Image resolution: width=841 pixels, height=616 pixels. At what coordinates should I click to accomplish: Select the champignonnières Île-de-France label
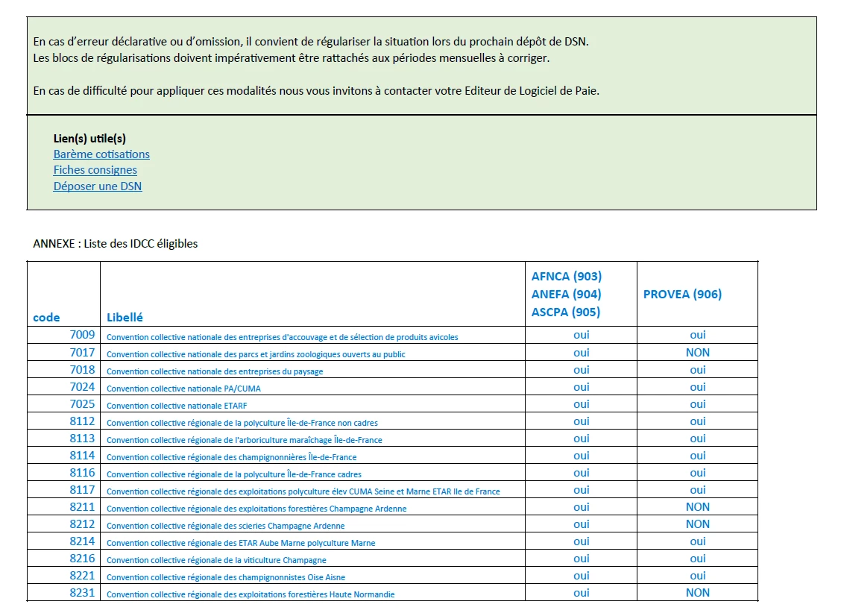(232, 457)
